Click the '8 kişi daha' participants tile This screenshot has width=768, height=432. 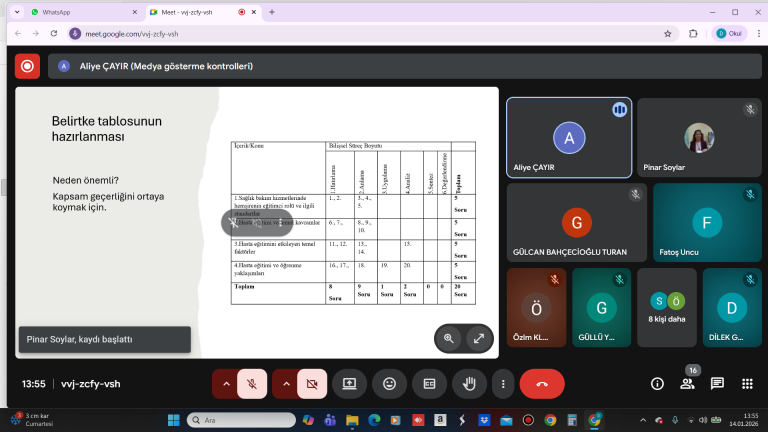point(667,308)
